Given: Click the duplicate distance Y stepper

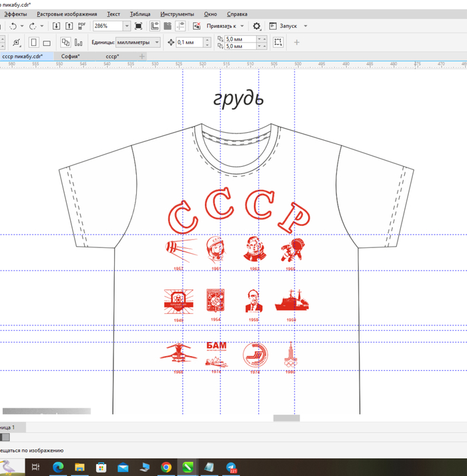Looking at the screenshot, I should [x=262, y=46].
